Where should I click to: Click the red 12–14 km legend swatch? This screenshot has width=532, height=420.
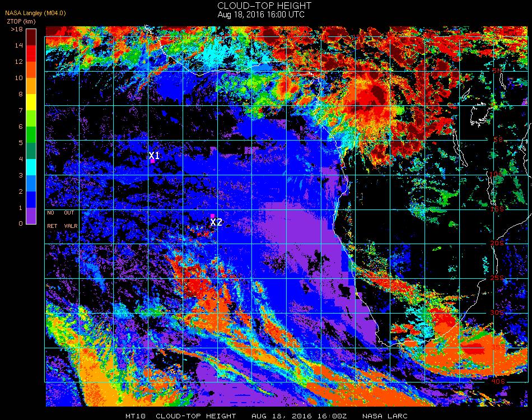31,53
